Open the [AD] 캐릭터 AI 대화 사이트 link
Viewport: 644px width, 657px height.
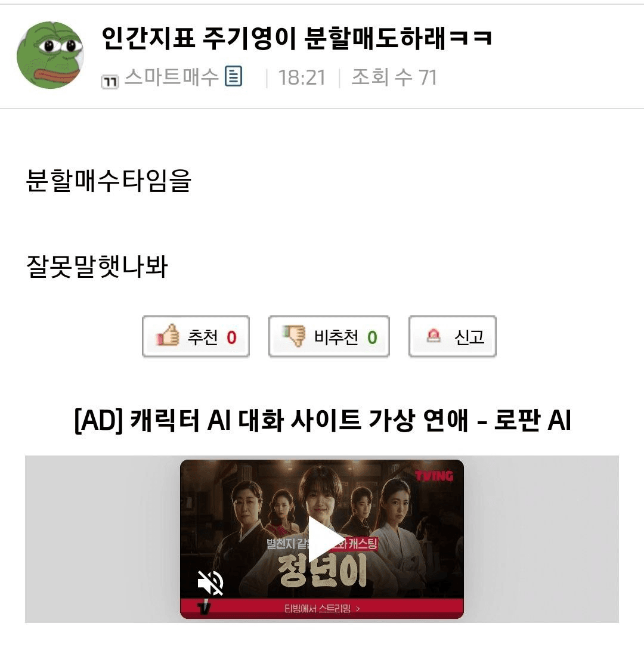pyautogui.click(x=322, y=420)
